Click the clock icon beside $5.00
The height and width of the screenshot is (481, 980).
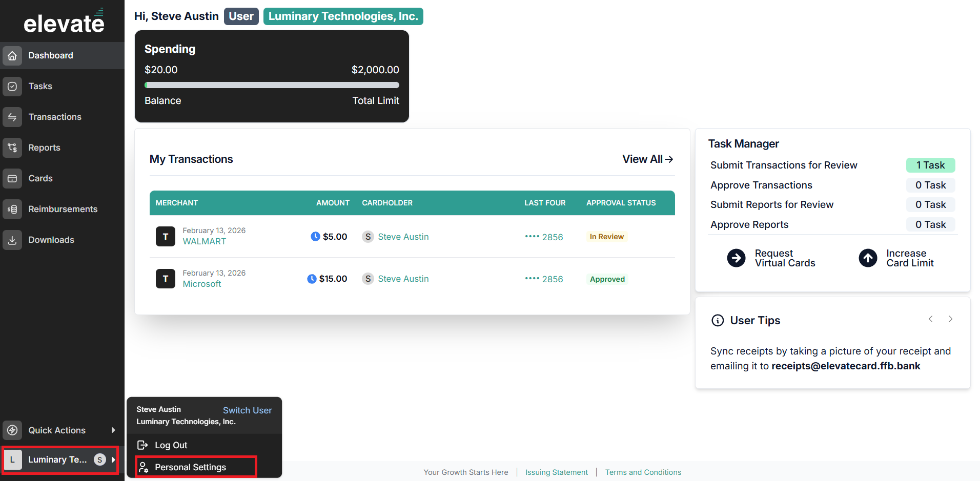(315, 236)
